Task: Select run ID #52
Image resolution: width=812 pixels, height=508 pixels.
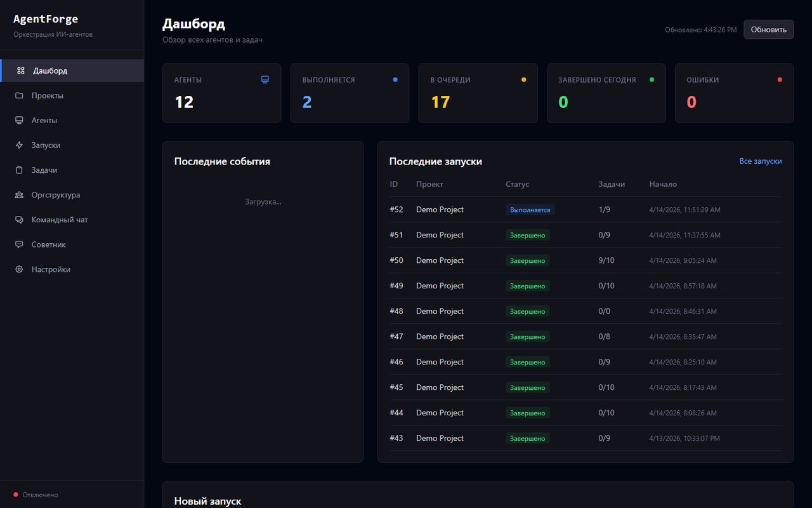Action: tap(396, 210)
